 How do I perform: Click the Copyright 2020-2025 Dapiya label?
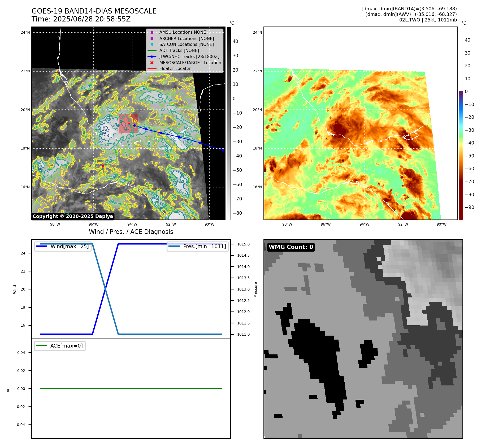tap(73, 216)
